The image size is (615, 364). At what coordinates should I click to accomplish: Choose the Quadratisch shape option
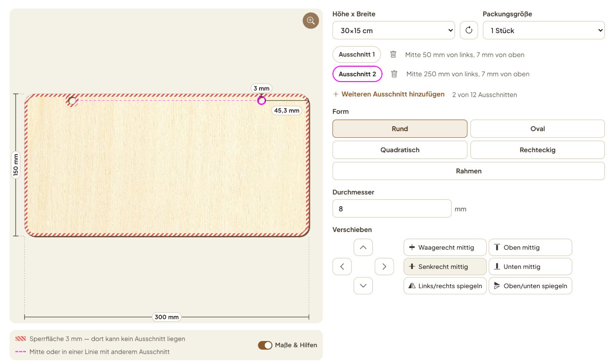(400, 150)
